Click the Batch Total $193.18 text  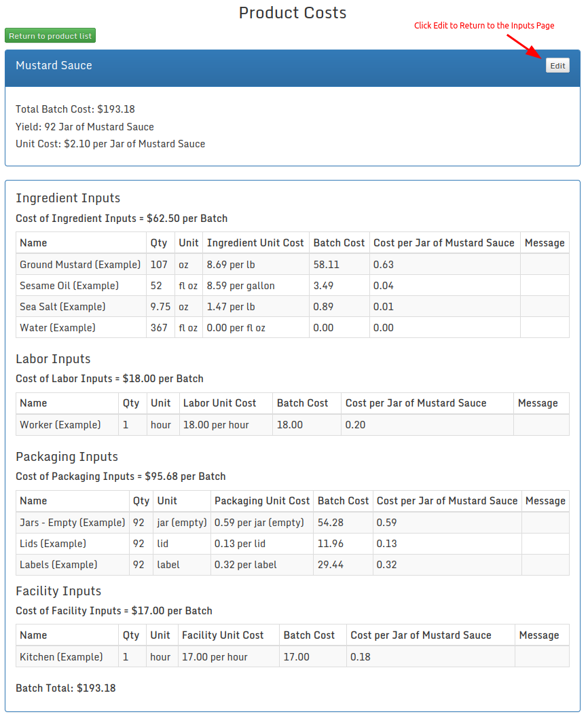tap(66, 688)
